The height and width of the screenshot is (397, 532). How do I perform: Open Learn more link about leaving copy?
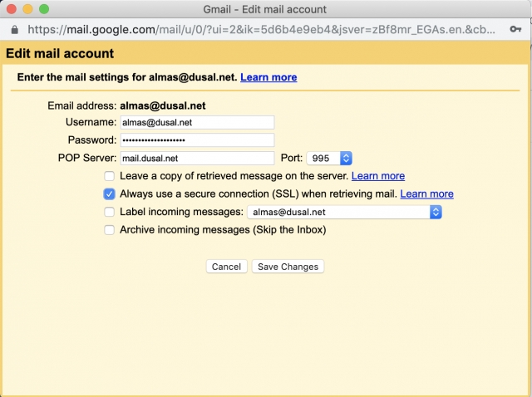378,176
